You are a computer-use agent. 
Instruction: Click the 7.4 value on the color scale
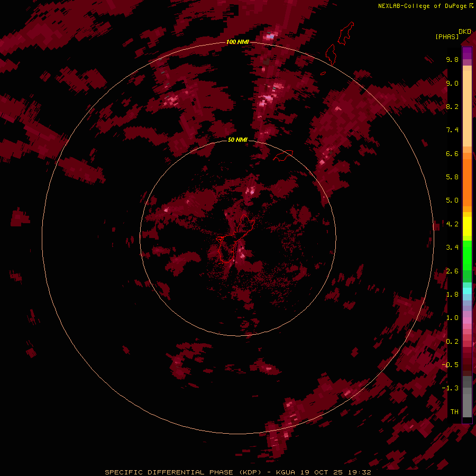pyautogui.click(x=452, y=130)
